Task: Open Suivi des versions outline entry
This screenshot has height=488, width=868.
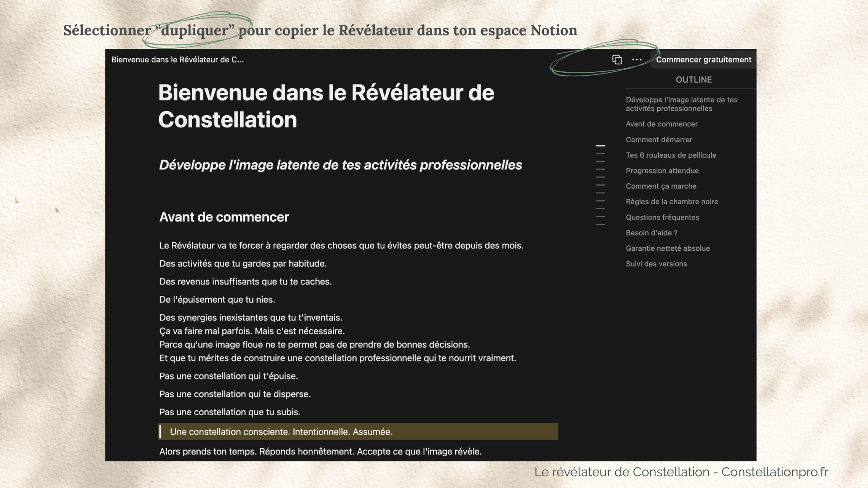Action: coord(656,264)
